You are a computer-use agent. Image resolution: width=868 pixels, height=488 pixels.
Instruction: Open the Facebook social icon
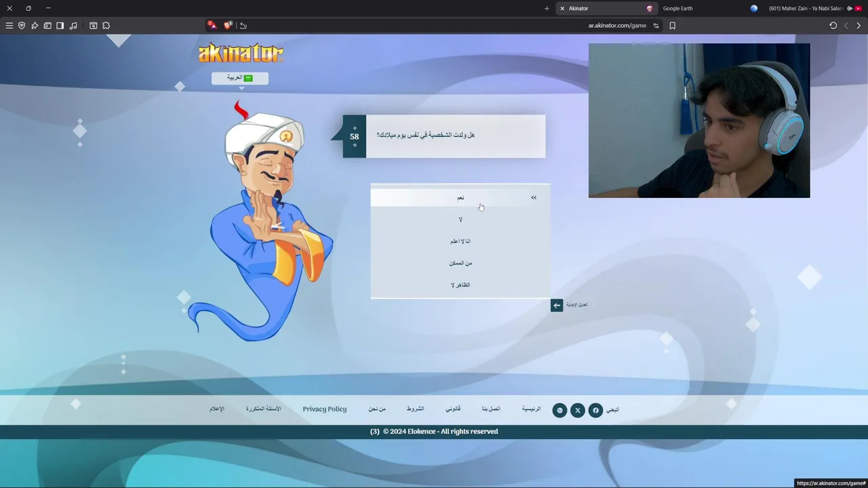[595, 410]
